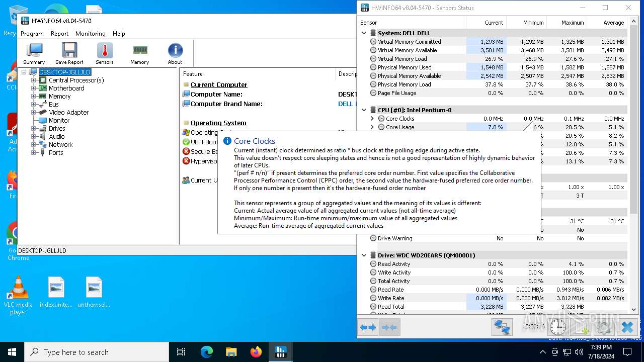The image size is (644, 362).
Task: Click HWiNFO taskbar icon
Action: pyautogui.click(x=281, y=352)
